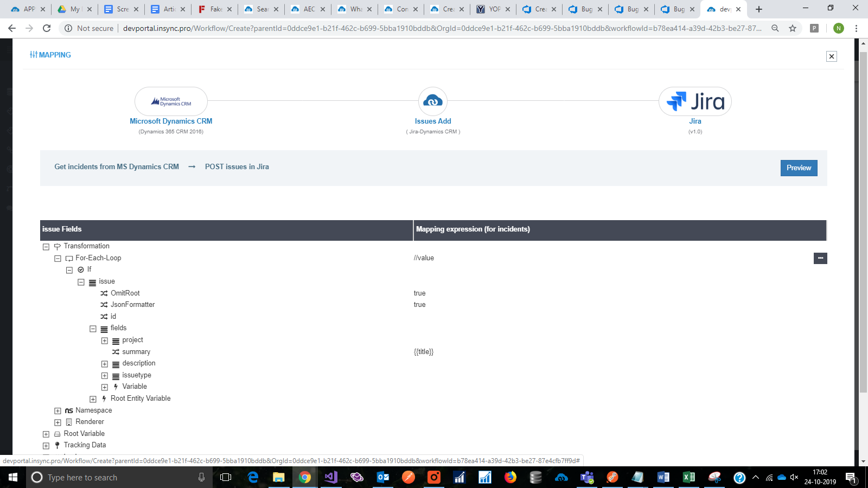Click the Mapping expression column header
The width and height of the screenshot is (868, 488).
click(x=620, y=230)
